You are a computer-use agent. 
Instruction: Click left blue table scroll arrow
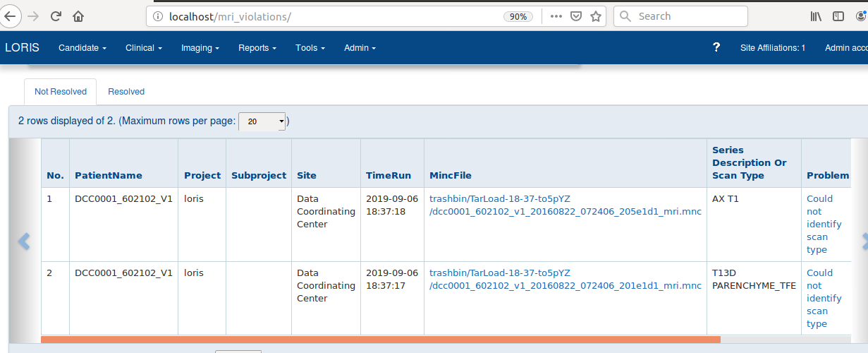point(24,241)
